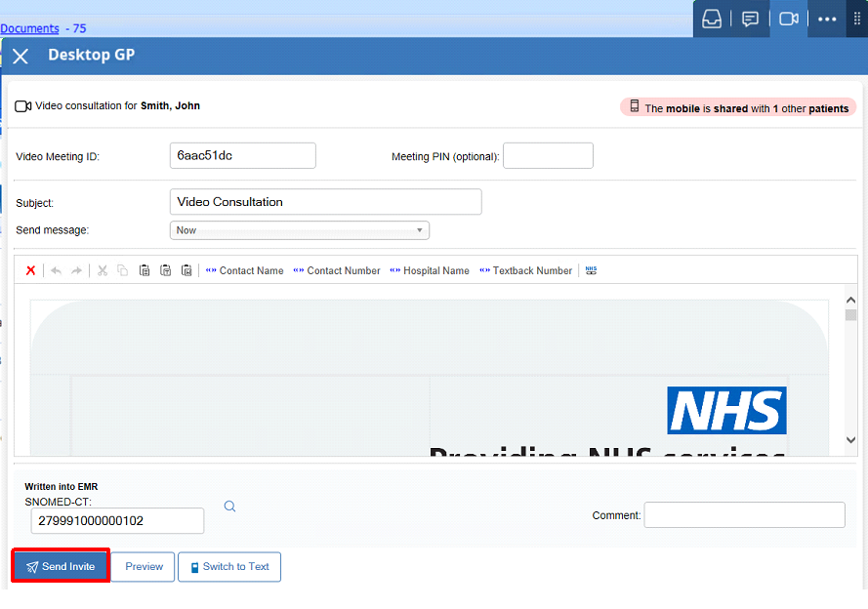Image resolution: width=868 pixels, height=609 pixels.
Task: Click the SNOMED-CT search magnifier icon
Action: point(230,507)
